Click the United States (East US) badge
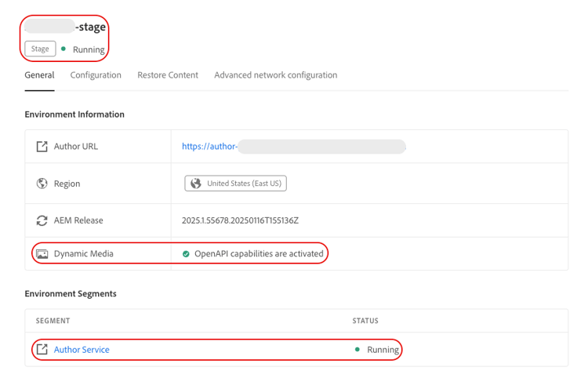Viewport: 588px width, 378px height. [236, 184]
